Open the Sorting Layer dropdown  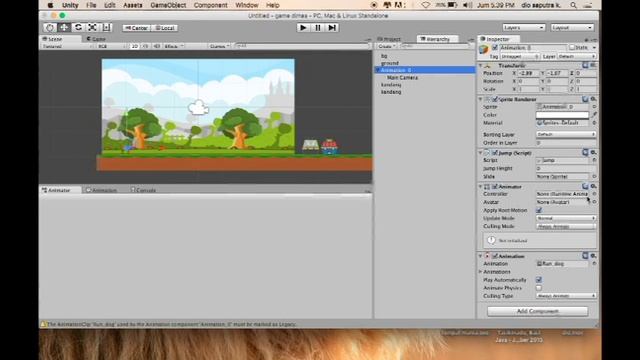(566, 134)
